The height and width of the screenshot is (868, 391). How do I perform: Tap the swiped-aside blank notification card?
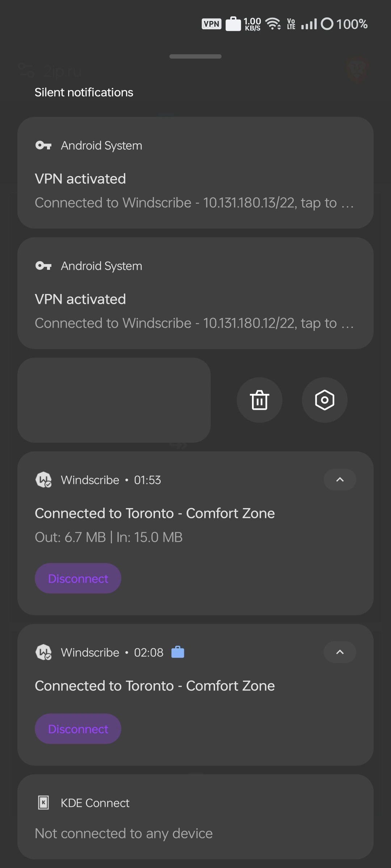coord(114,400)
